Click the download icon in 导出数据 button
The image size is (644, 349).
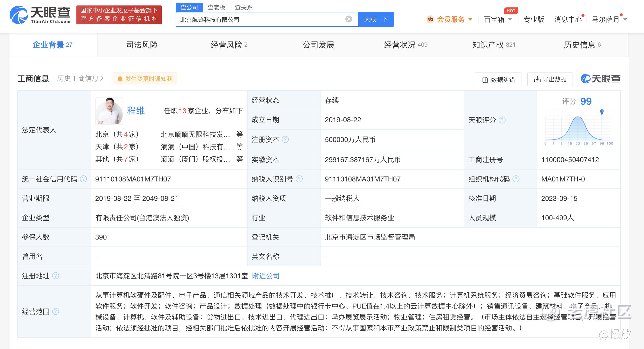tap(537, 79)
